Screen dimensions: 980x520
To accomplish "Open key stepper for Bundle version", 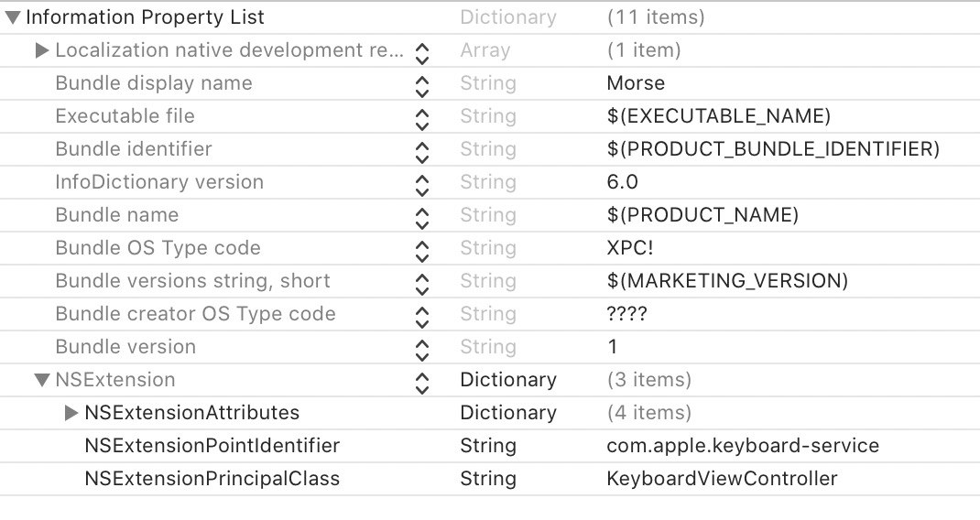I will pos(422,351).
